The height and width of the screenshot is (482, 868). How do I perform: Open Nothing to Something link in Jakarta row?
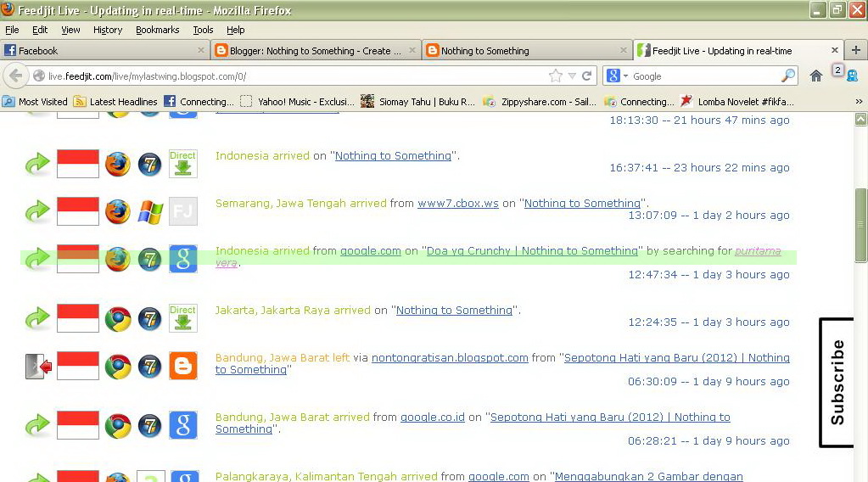(454, 310)
